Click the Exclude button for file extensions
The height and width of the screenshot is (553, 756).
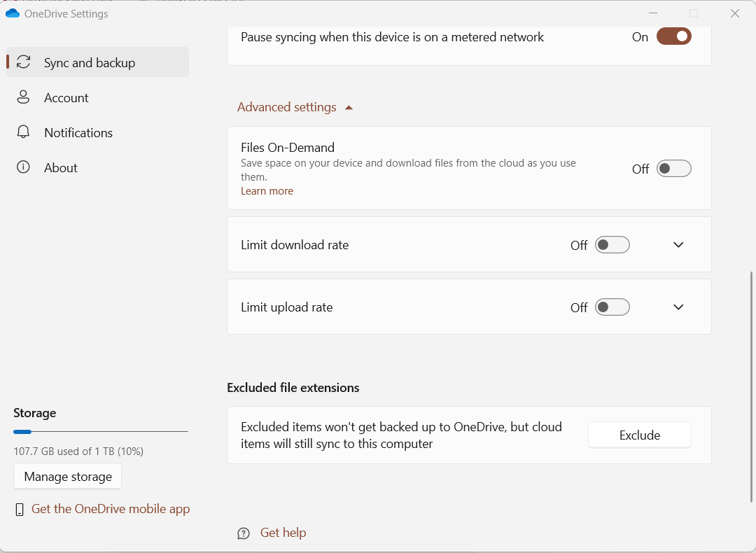(x=639, y=435)
